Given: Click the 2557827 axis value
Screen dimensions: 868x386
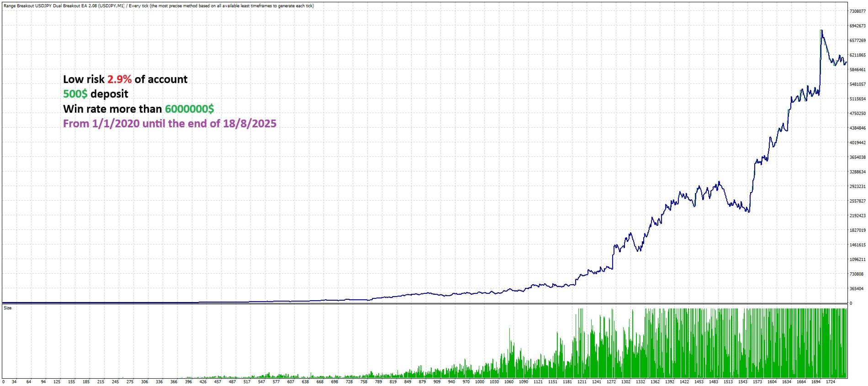Looking at the screenshot, I should pos(857,201).
